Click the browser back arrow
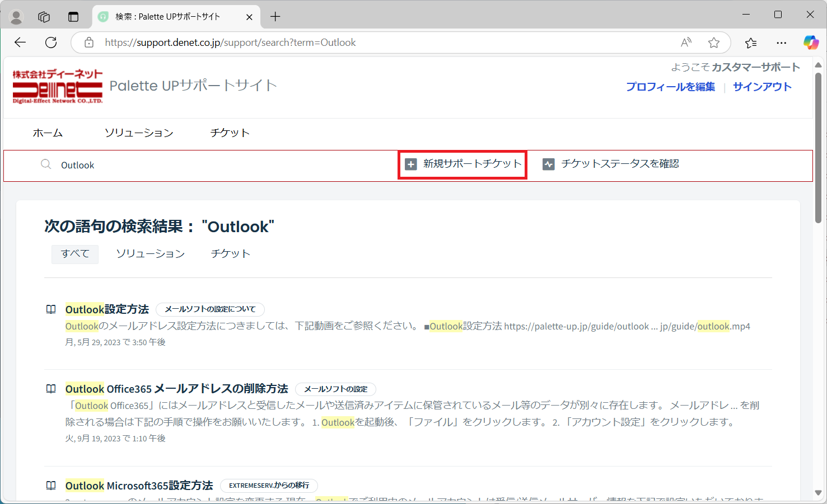This screenshot has height=504, width=827. coord(20,43)
